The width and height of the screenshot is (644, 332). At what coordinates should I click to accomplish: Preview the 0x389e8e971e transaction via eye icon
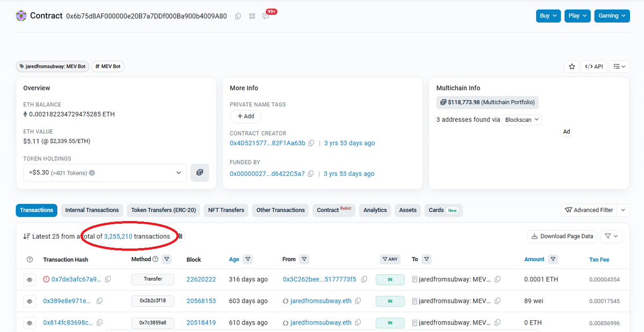tap(30, 301)
